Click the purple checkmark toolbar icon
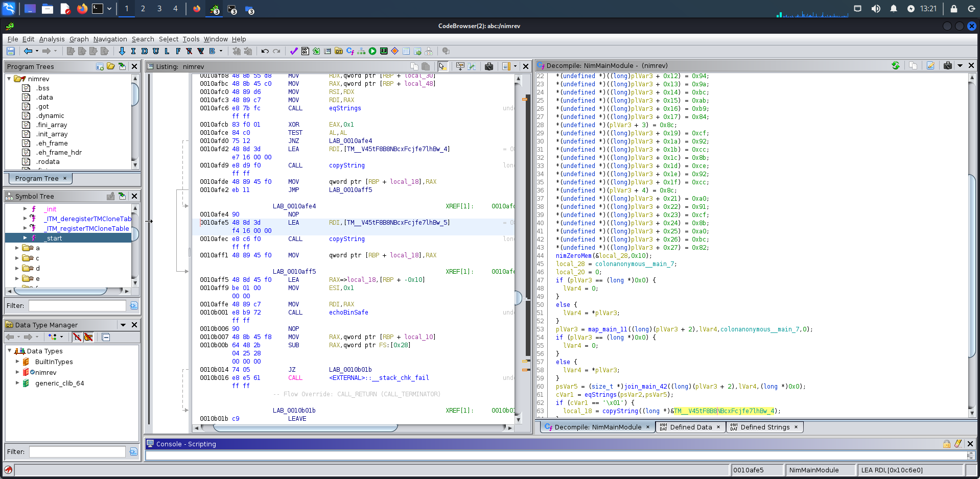Viewport: 980px width, 479px height. pyautogui.click(x=294, y=51)
